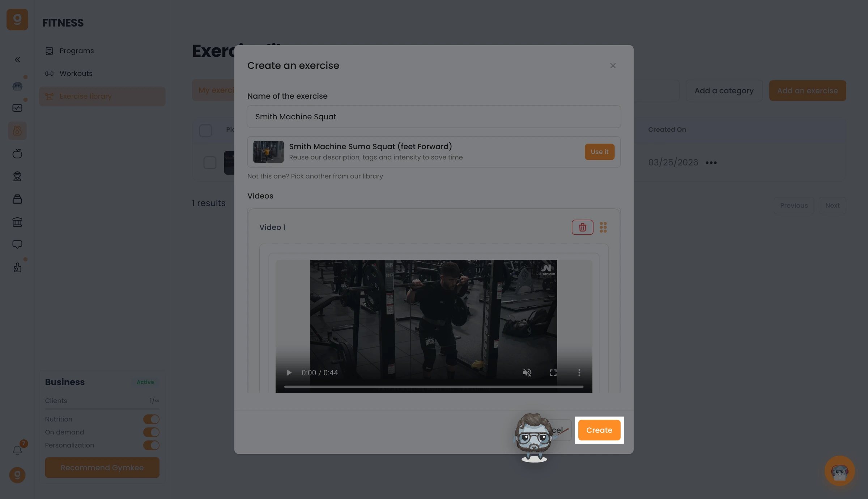
Task: Toggle the Personalization switch
Action: 151,445
